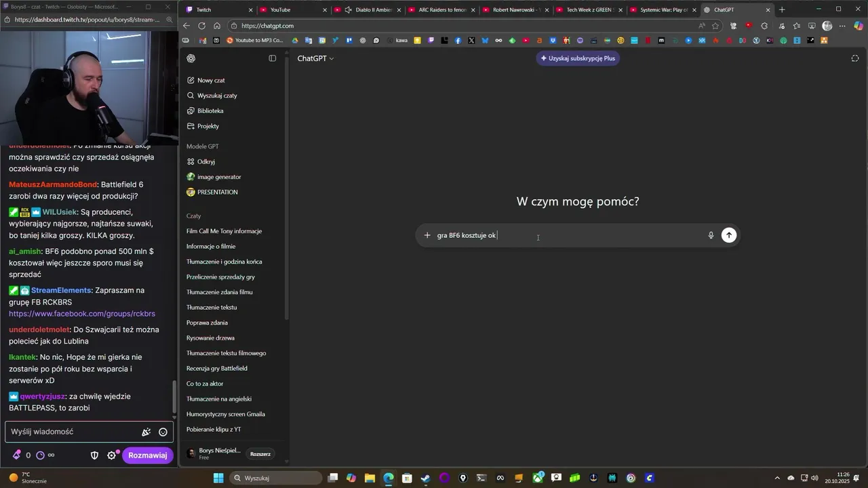Image resolution: width=868 pixels, height=488 pixels.
Task: Switch to the Twitch browser tab
Action: click(x=220, y=9)
